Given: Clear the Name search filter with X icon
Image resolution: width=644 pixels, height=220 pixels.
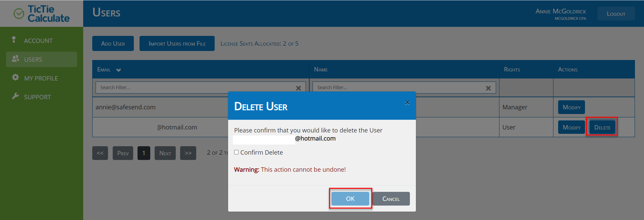Looking at the screenshot, I should click(488, 88).
